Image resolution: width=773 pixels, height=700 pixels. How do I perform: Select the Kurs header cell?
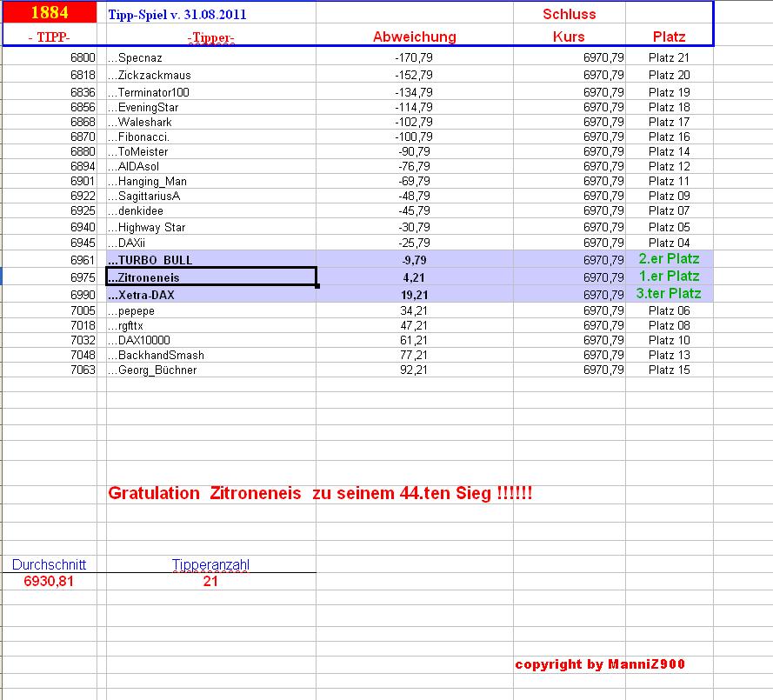(x=569, y=37)
